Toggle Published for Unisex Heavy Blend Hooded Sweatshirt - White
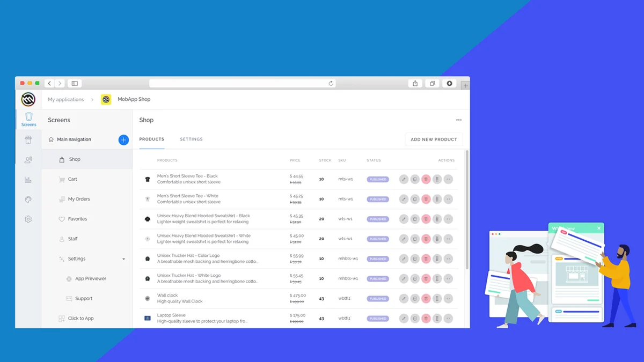The width and height of the screenshot is (644, 362). [x=377, y=239]
